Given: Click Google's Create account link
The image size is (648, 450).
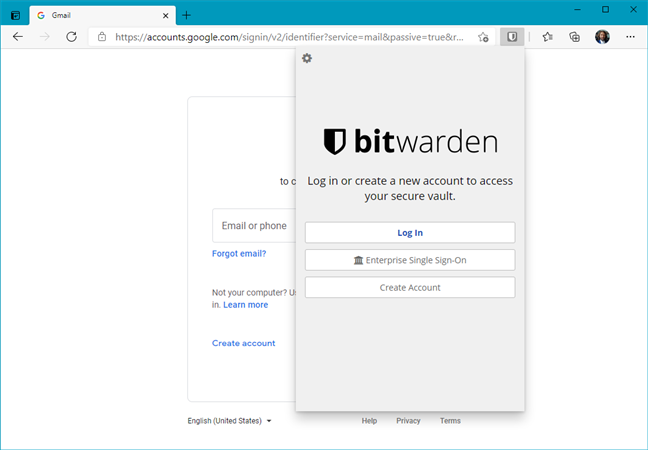Looking at the screenshot, I should (243, 343).
